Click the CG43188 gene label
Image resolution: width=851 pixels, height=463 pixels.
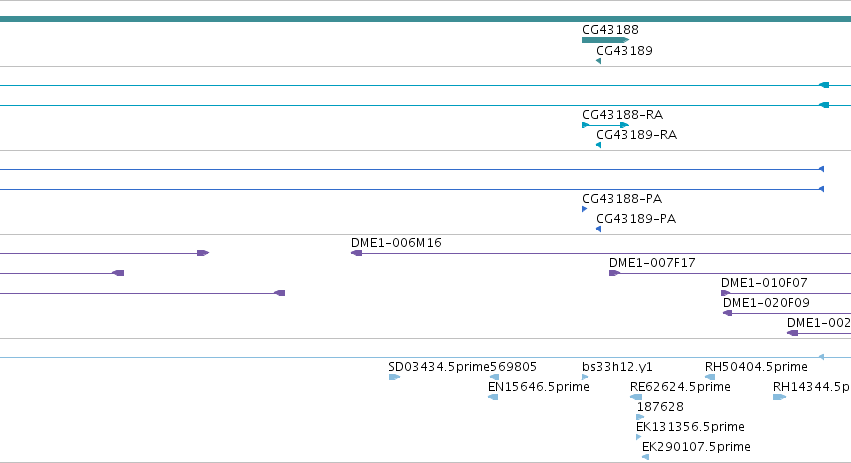coord(610,30)
